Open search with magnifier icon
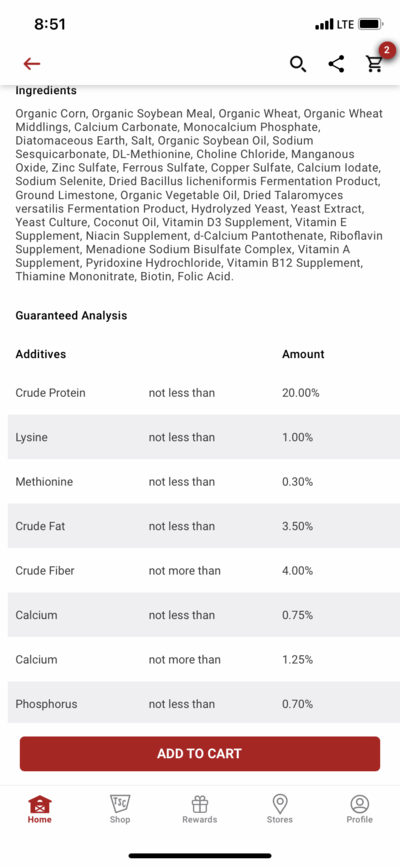The height and width of the screenshot is (866, 400). point(298,64)
